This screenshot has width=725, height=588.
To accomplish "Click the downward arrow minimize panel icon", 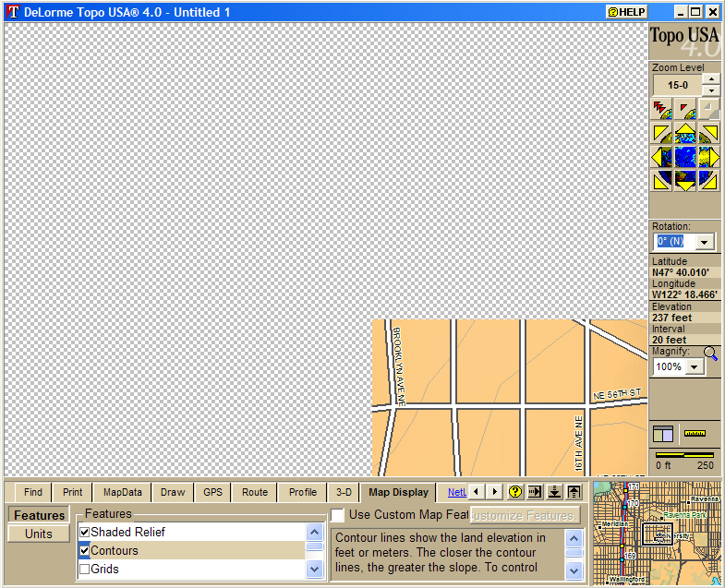I will tap(554, 491).
